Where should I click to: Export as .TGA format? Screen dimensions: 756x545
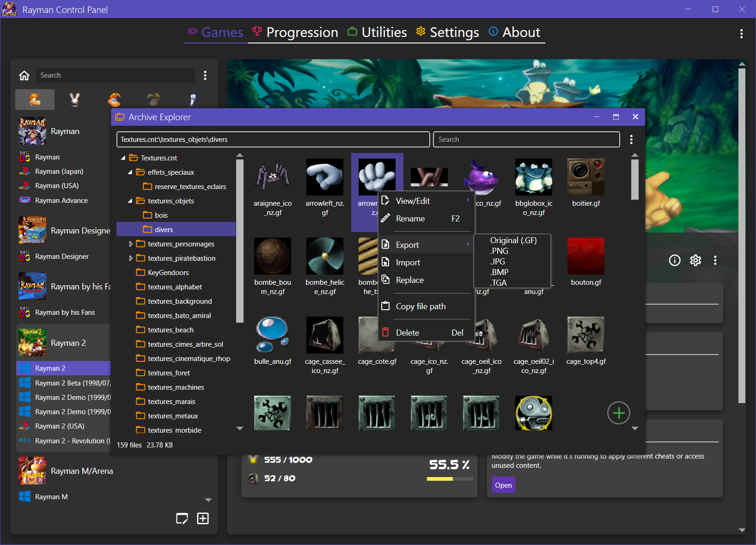513,283
